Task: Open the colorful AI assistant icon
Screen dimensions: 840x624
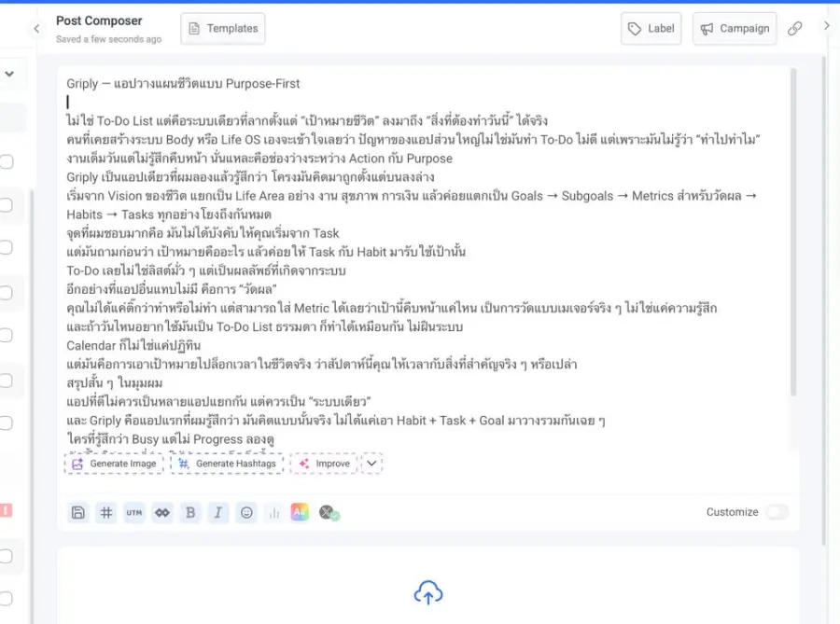Action: [300, 512]
